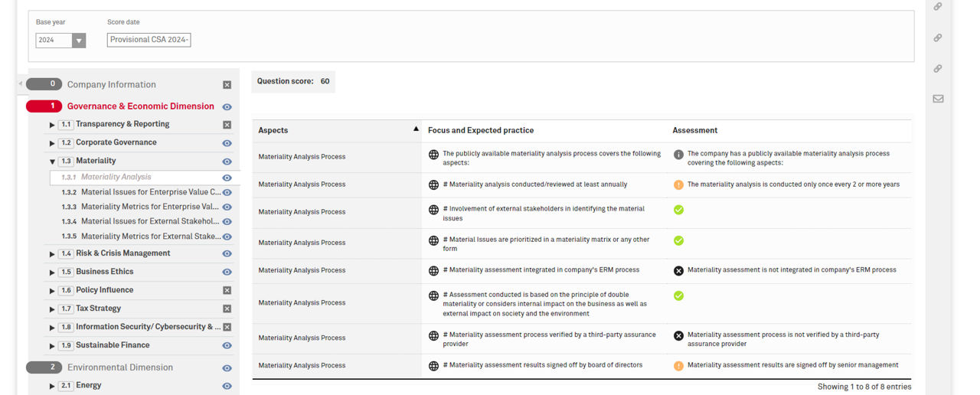This screenshot has width=980, height=395.
Task: Click green checkmark for external stakeholders involvement
Action: 678,210
